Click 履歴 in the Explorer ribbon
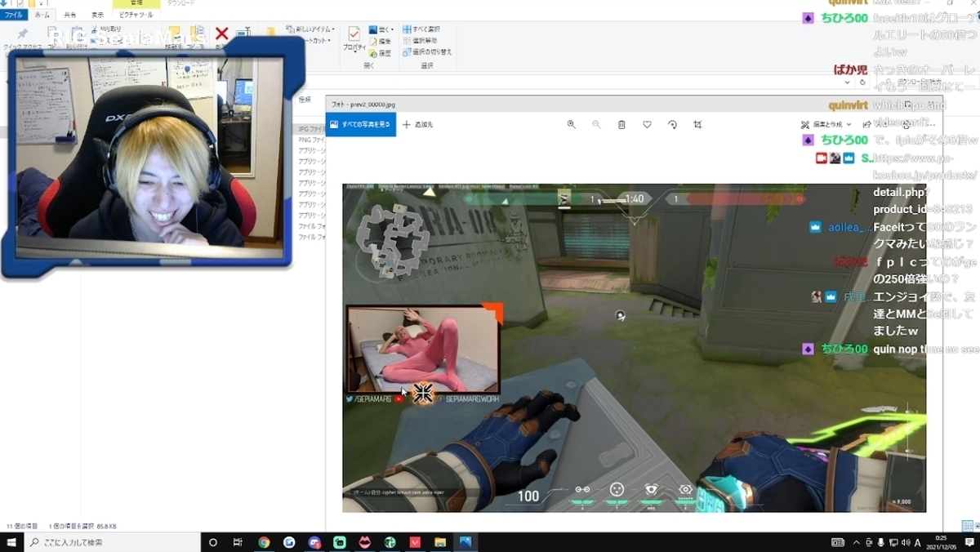 click(x=380, y=52)
